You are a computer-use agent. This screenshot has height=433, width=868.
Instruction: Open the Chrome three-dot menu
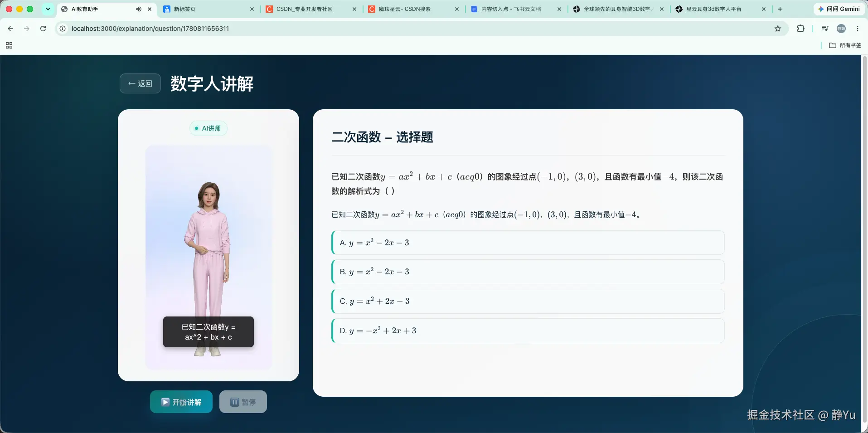[858, 29]
